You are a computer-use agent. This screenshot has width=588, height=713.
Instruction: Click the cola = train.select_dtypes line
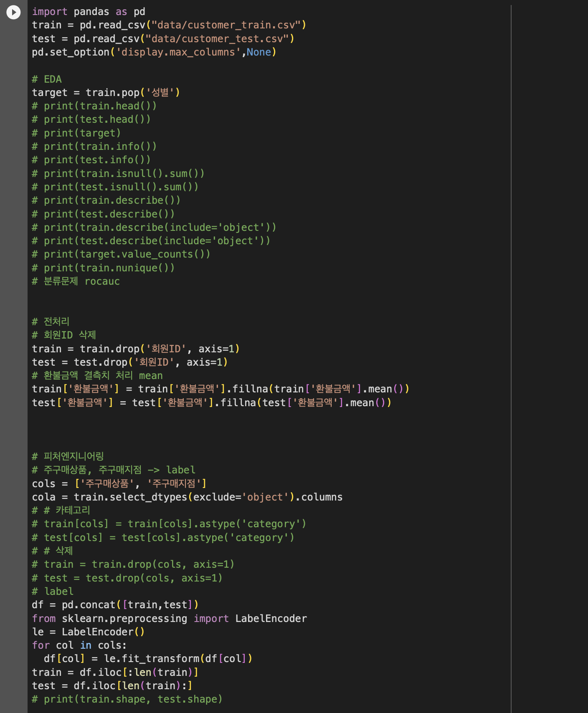[188, 497]
